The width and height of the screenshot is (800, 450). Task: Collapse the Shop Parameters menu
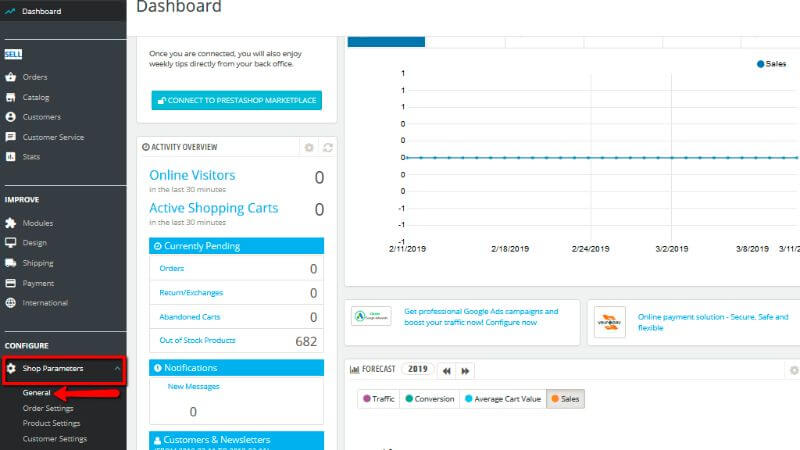pos(118,368)
